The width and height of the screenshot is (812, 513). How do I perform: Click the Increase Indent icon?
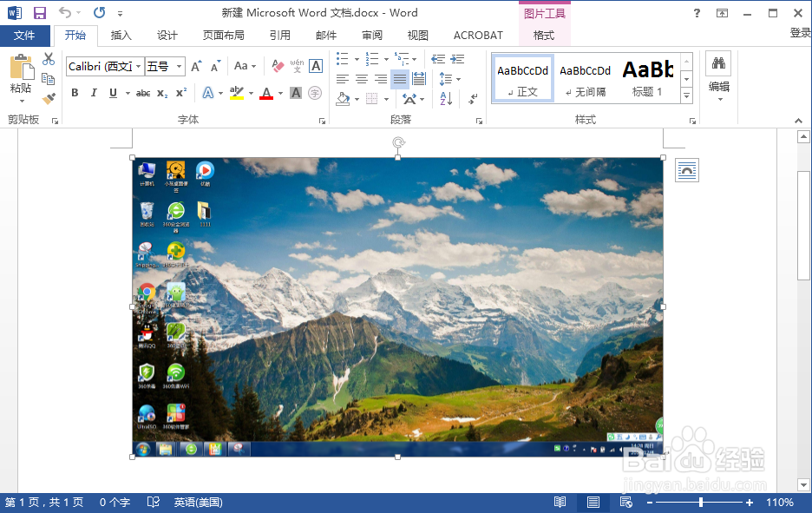point(457,59)
